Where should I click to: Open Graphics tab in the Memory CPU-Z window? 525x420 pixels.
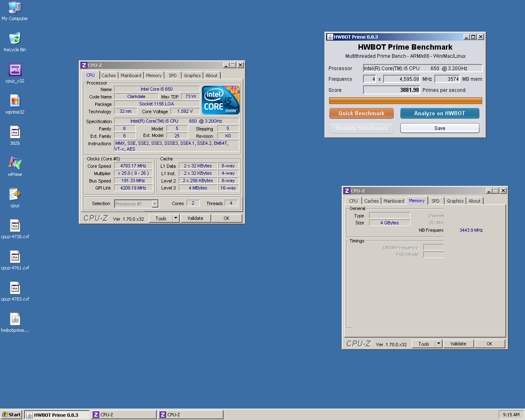(x=455, y=201)
